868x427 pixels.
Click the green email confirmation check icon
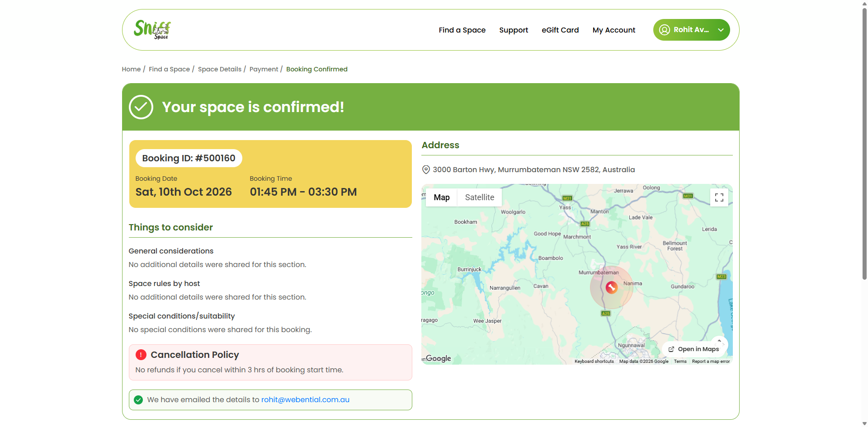138,400
